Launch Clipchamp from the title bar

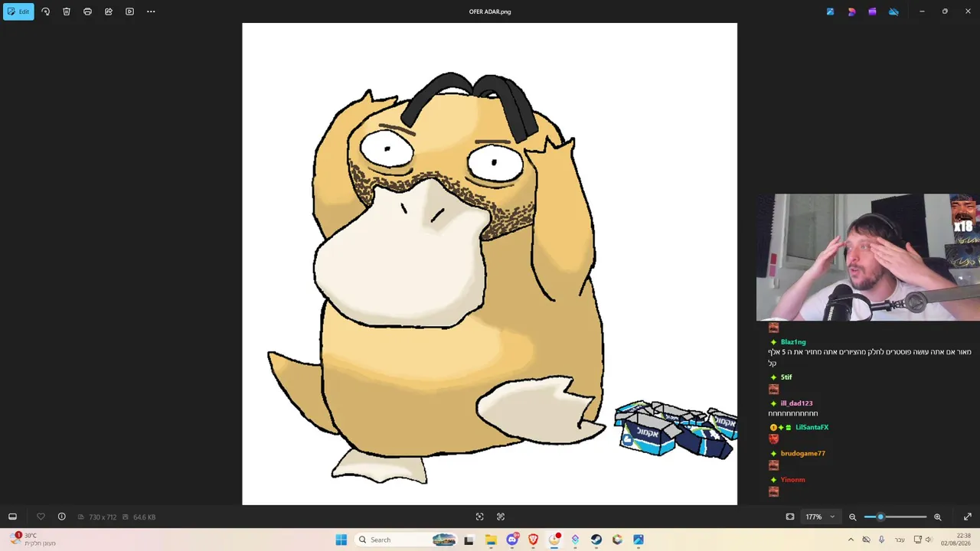[872, 11]
